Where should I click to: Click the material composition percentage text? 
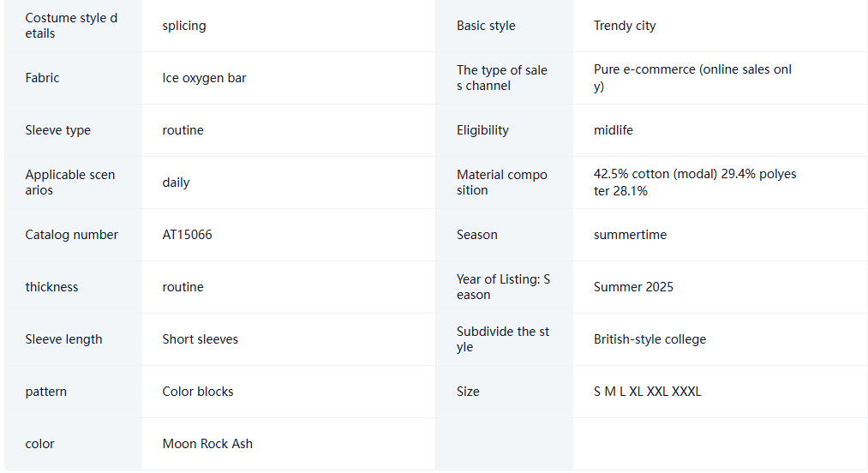(x=695, y=183)
